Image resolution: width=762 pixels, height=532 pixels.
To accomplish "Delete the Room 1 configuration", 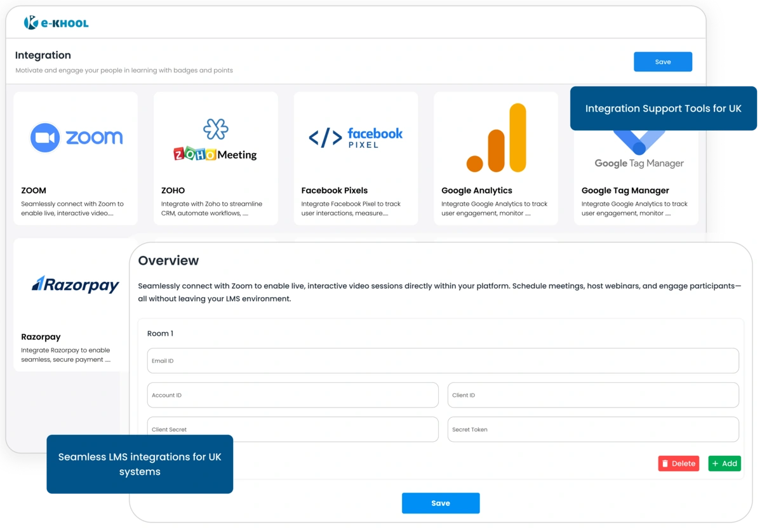I will (678, 463).
